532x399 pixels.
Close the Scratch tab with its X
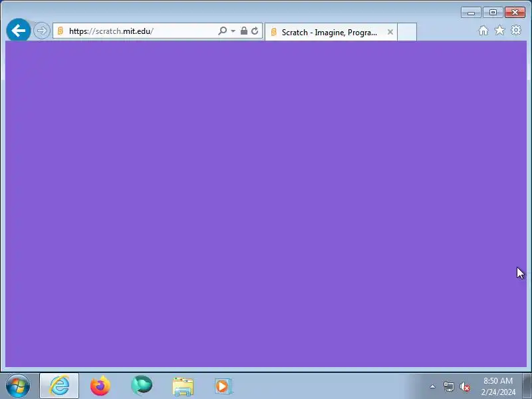[390, 32]
